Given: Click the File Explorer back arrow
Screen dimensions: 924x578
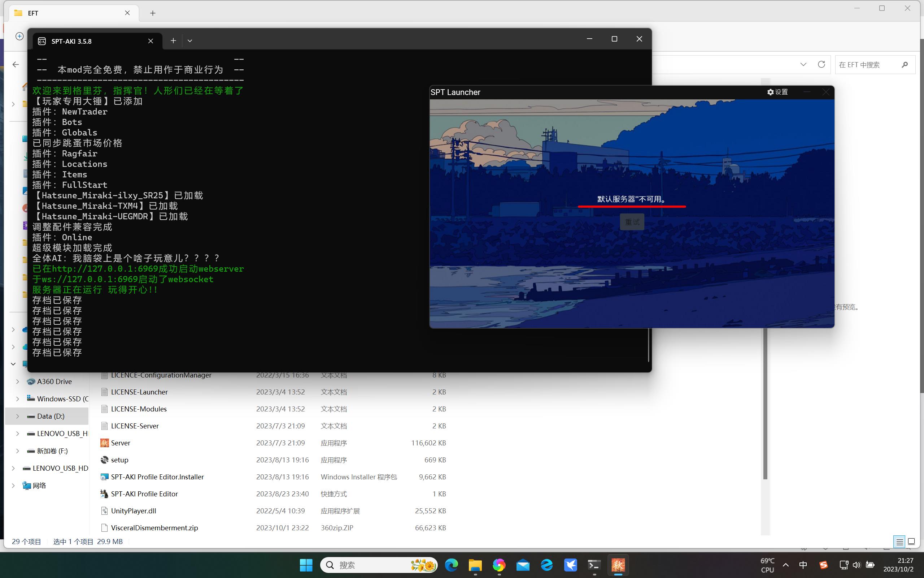Looking at the screenshot, I should pyautogui.click(x=16, y=65).
